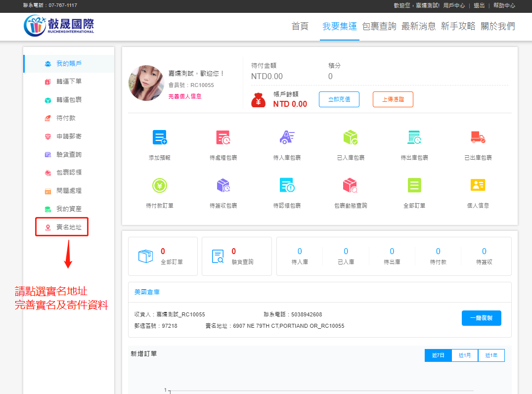The height and width of the screenshot is (394, 532).
Task: Open the 已入庫包裹 box icon
Action: [350, 137]
